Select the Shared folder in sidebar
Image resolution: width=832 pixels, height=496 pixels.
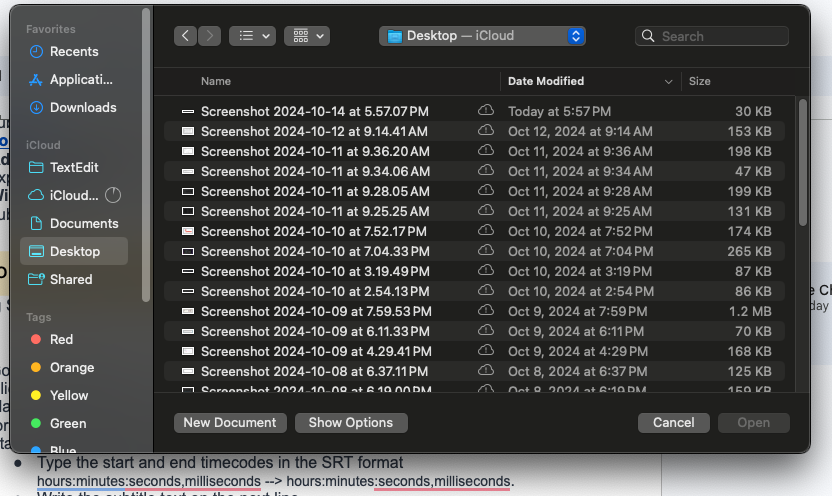tap(74, 280)
